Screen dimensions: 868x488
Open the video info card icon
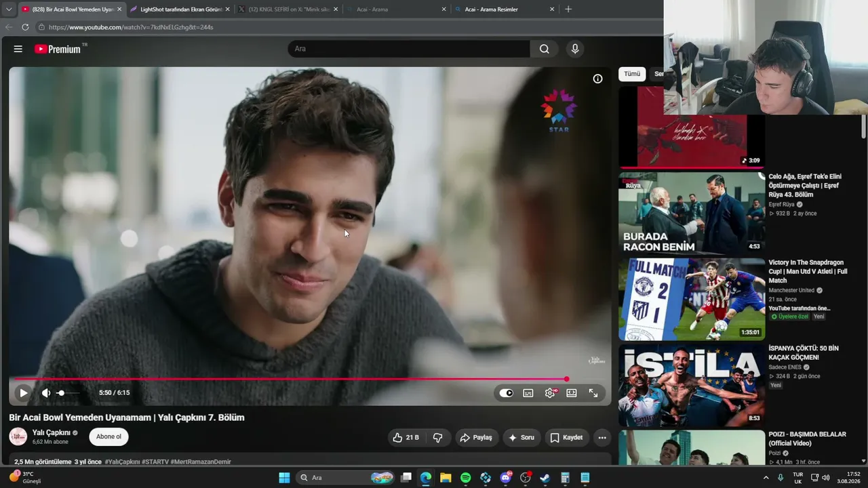[x=597, y=79]
